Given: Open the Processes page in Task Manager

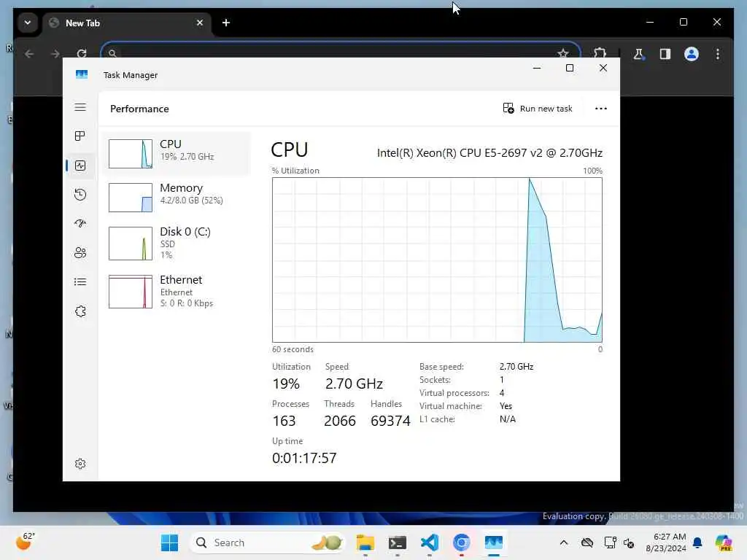Looking at the screenshot, I should coord(80,136).
